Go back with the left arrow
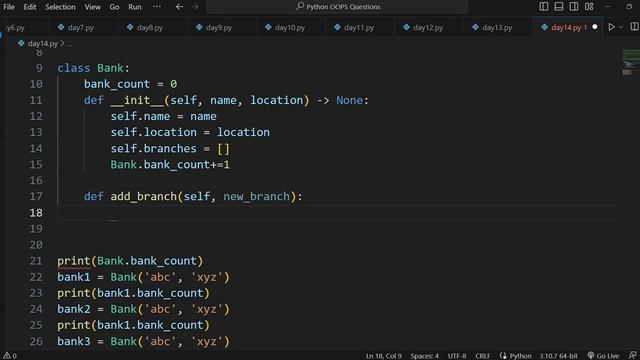640x360 pixels. click(179, 7)
